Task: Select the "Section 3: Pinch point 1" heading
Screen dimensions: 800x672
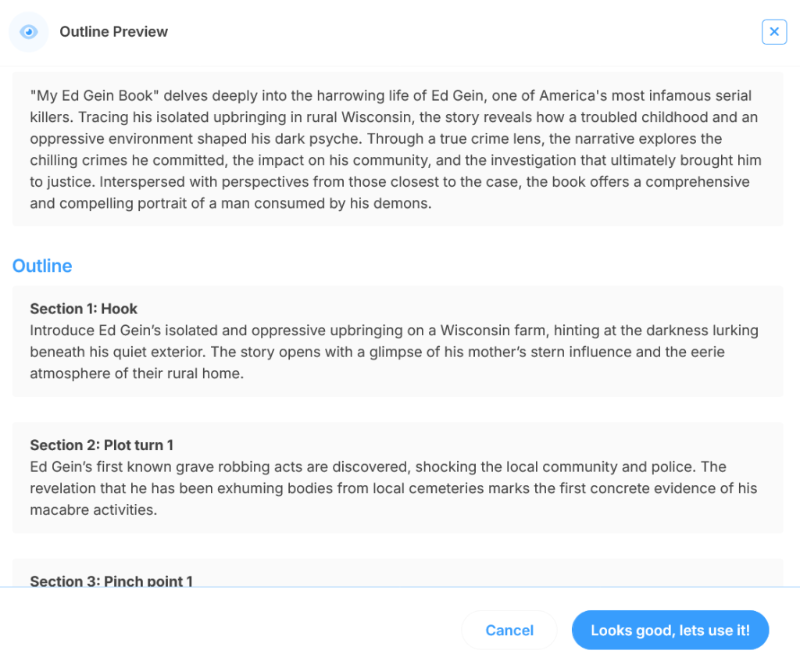Action: point(111,581)
